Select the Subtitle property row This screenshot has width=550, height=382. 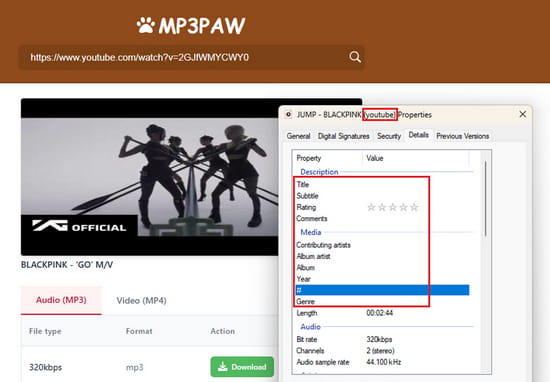(382, 196)
